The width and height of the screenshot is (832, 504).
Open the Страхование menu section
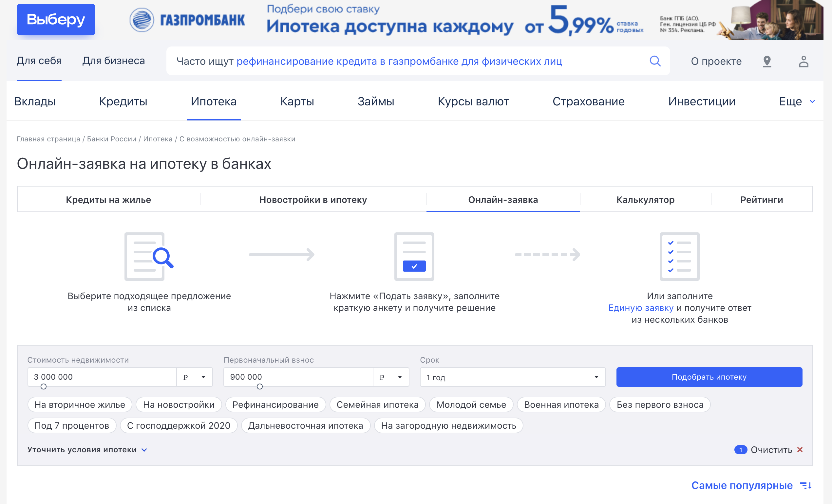click(x=589, y=101)
